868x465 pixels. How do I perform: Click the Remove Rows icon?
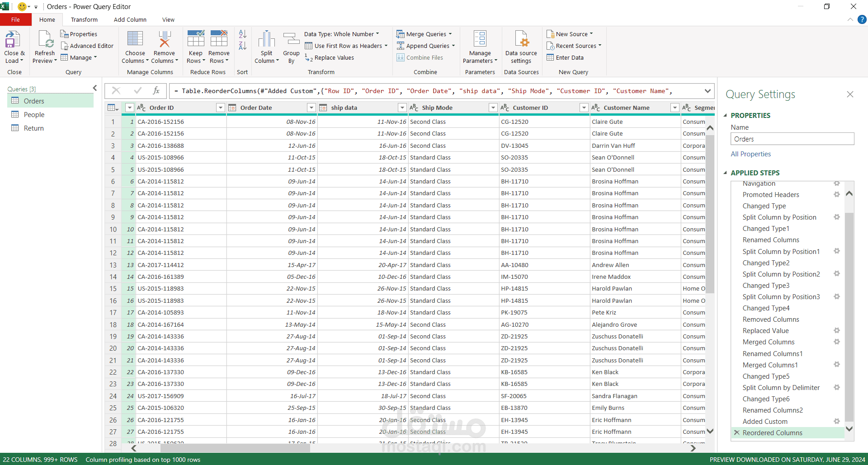pyautogui.click(x=219, y=39)
